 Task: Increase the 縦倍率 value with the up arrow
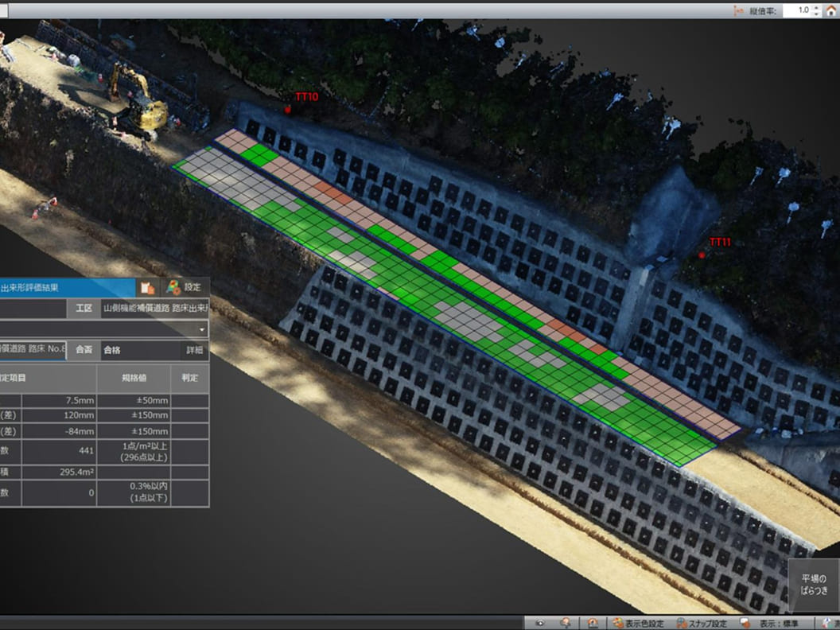816,7
